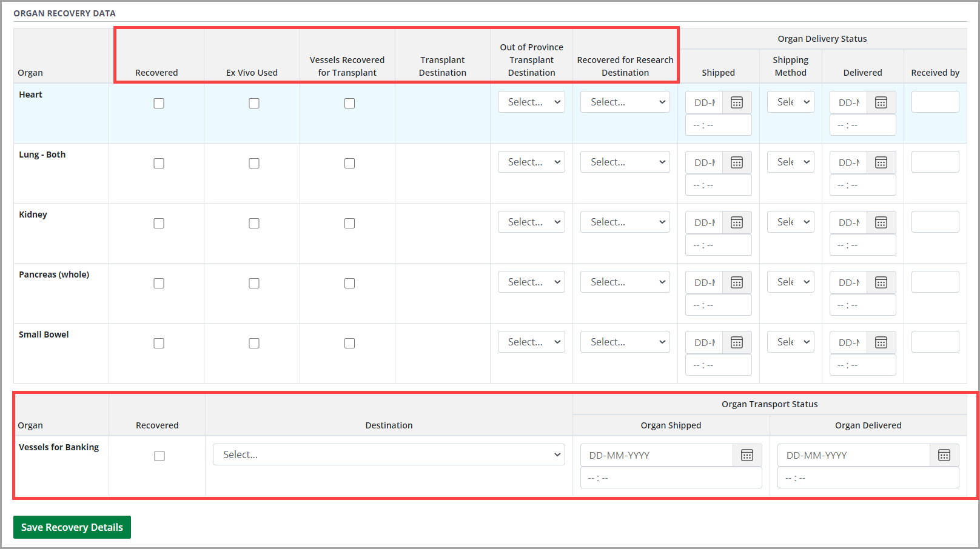Open the Organ Shipped calendar for Vessels for Banking
Viewport: 980px width, 549px height.
[747, 455]
